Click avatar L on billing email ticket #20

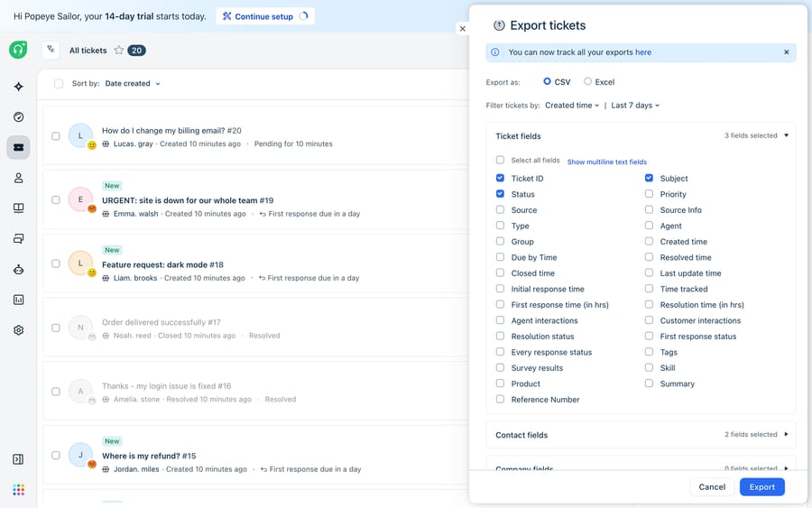pos(80,135)
